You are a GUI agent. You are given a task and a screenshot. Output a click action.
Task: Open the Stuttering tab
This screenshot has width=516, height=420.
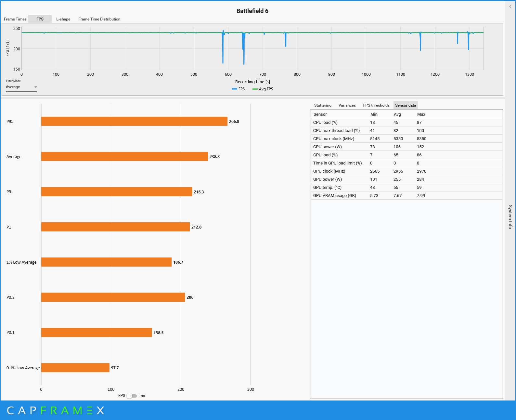click(x=323, y=105)
